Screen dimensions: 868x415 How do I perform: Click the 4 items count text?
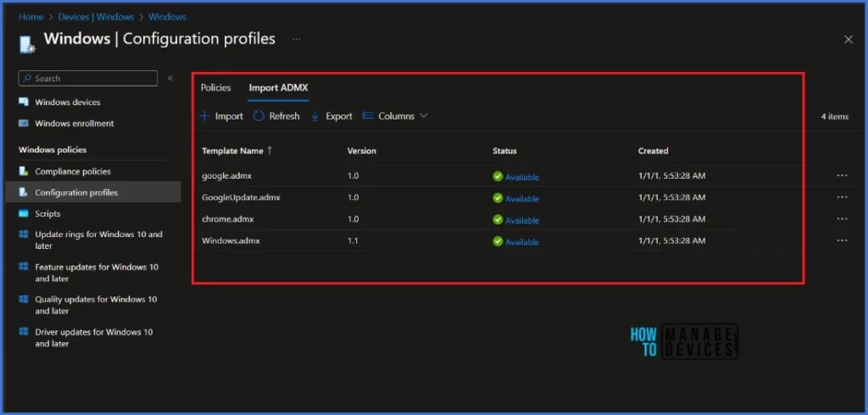pos(835,117)
